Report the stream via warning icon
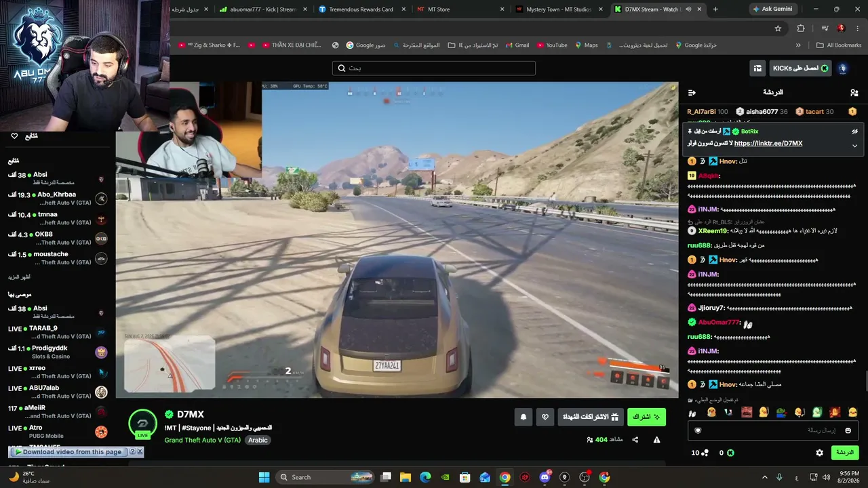 coord(656,440)
